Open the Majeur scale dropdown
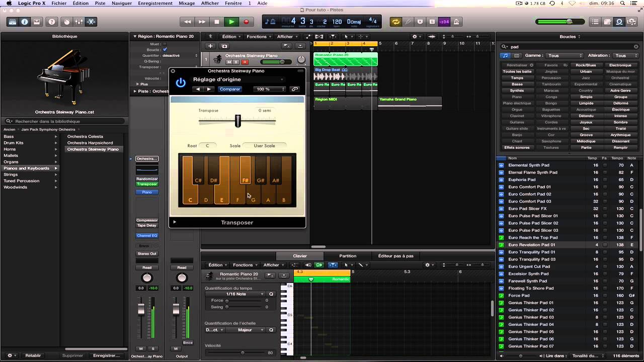 point(245,330)
